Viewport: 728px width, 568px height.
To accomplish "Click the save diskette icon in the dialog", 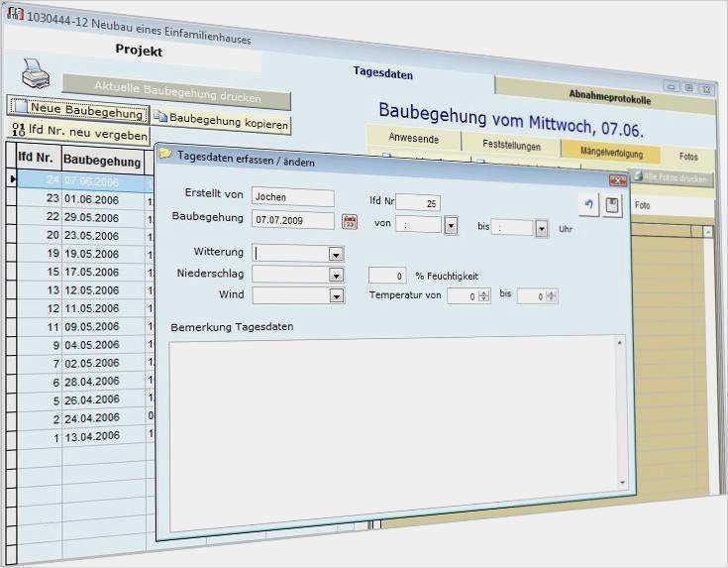I will point(613,205).
